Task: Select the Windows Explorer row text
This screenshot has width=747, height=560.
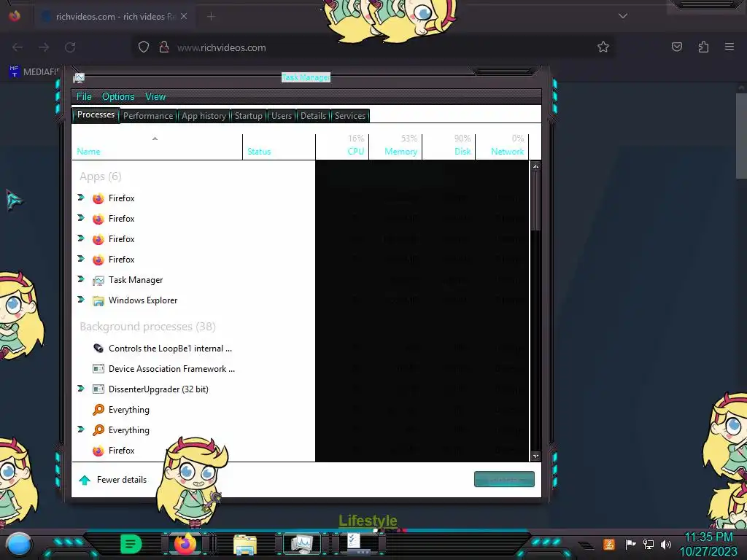Action: pos(143,300)
